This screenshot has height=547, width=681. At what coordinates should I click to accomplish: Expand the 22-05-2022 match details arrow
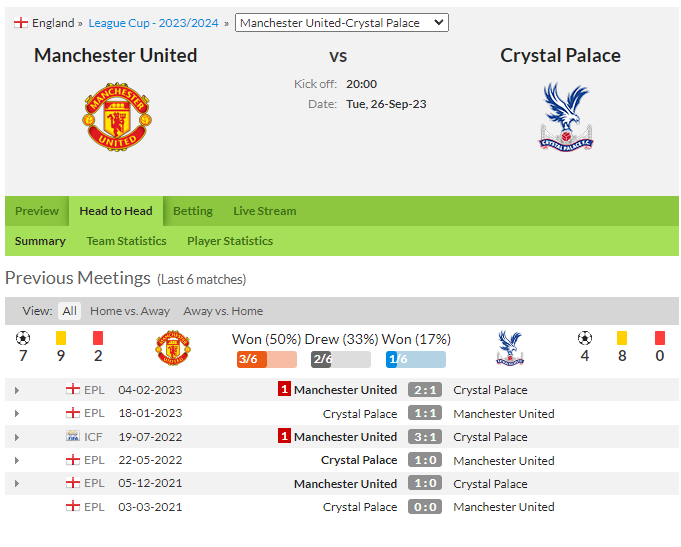(x=17, y=460)
